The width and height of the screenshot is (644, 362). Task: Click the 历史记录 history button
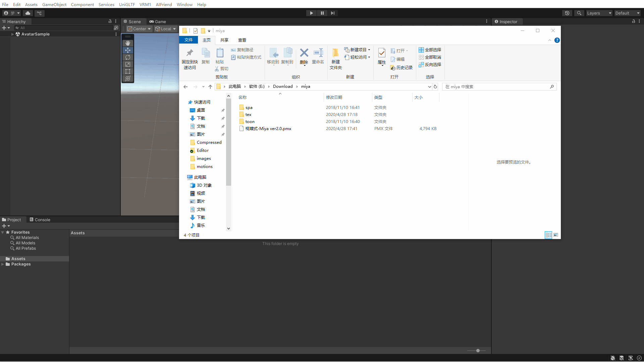[x=401, y=68]
